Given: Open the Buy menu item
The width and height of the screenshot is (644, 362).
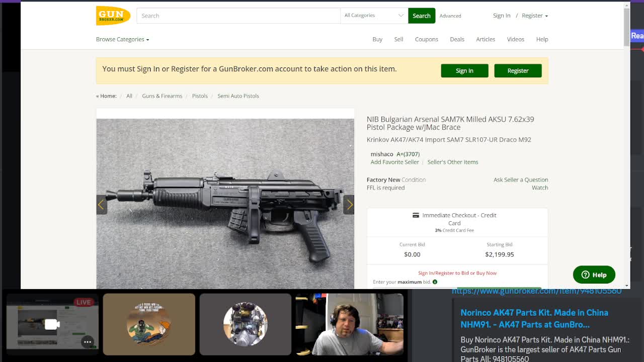Looking at the screenshot, I should [377, 39].
